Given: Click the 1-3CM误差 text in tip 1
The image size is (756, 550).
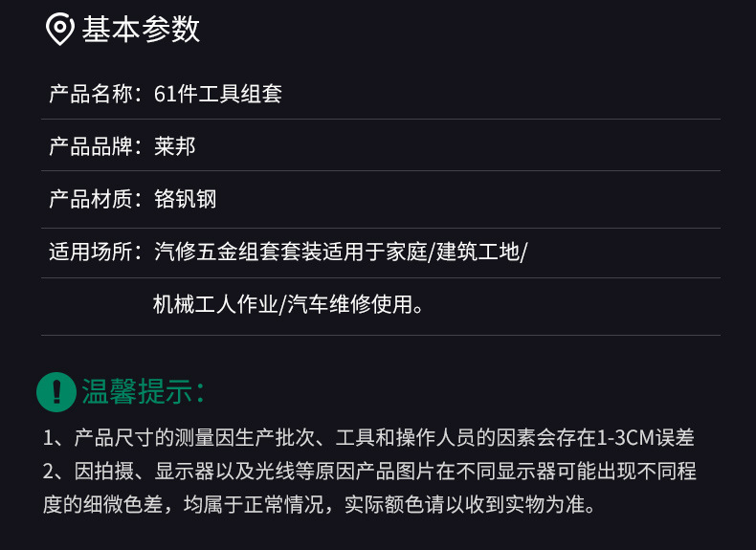Looking at the screenshot, I should coord(646,438).
